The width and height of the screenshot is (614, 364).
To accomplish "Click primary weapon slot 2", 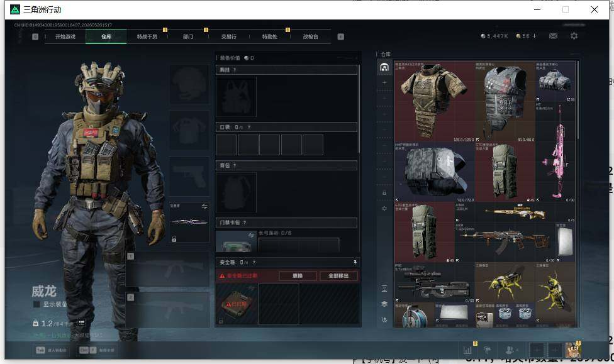I will tap(167, 310).
